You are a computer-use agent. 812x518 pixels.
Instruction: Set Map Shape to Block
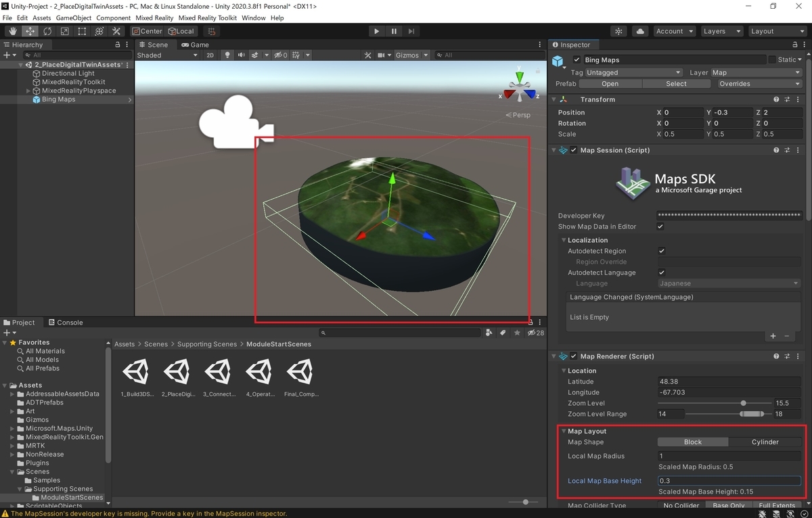coord(693,442)
